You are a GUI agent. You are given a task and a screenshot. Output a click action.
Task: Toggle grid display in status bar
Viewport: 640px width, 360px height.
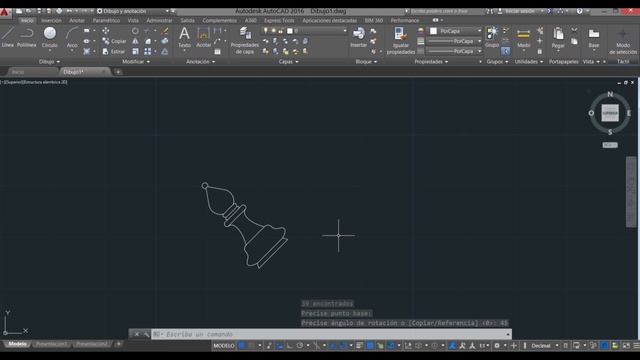coord(242,346)
